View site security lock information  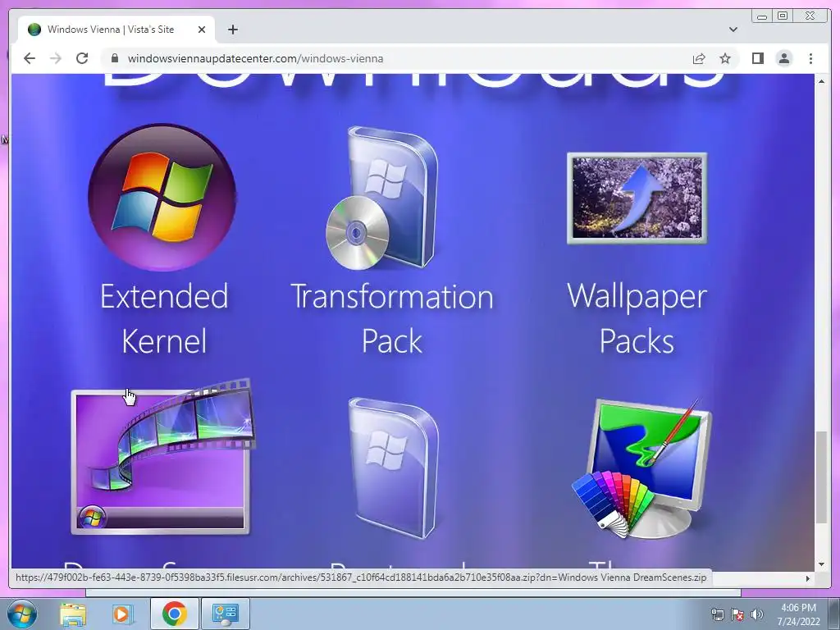click(x=114, y=58)
